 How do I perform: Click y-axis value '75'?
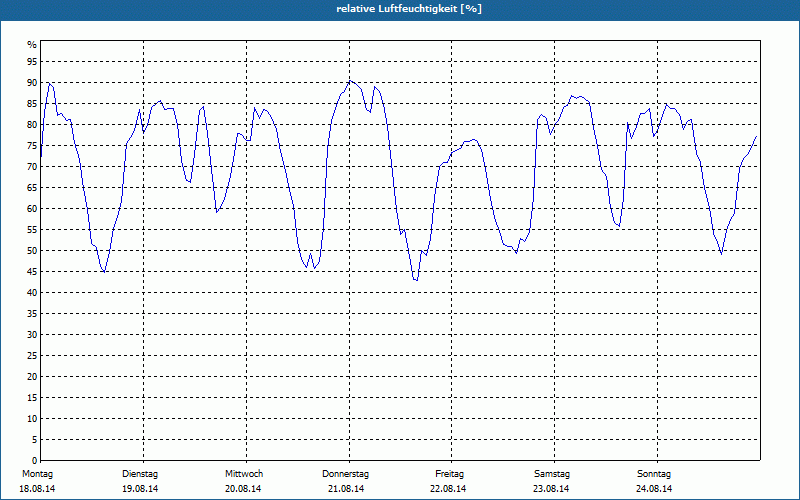click(32, 145)
